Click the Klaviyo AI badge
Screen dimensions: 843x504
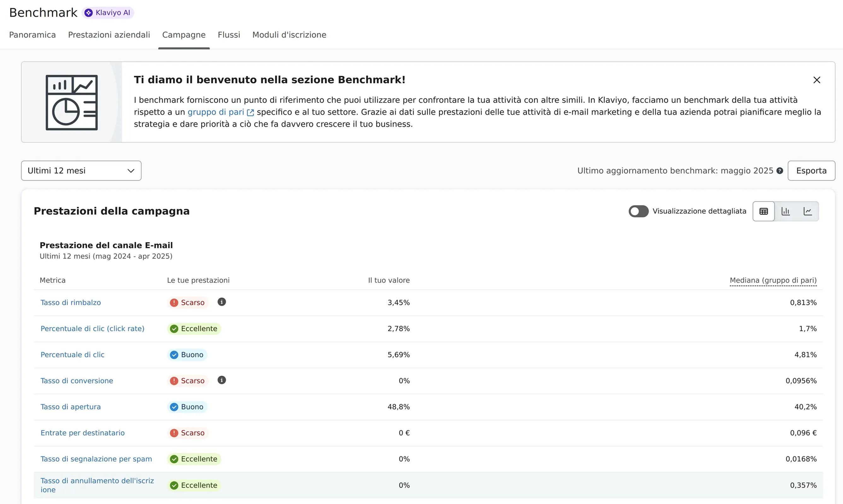(x=108, y=13)
